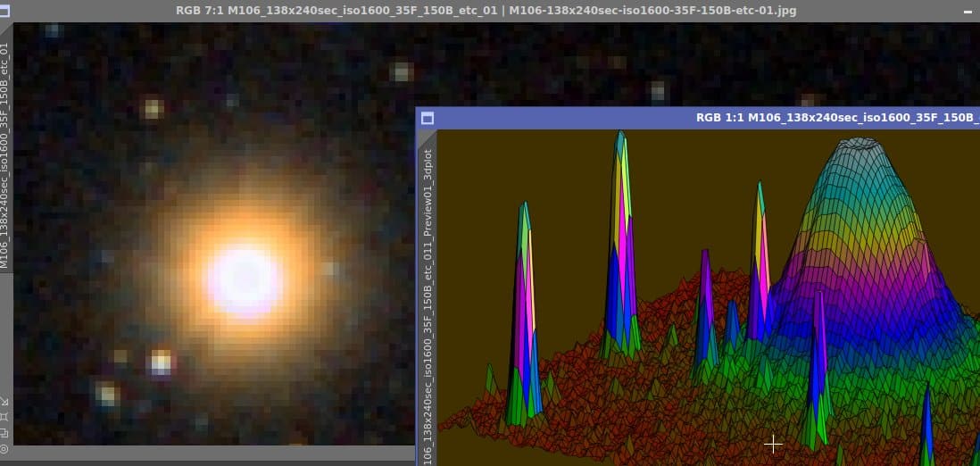
Task: Click the fit-view square icon on left sidebar
Action: point(4,417)
